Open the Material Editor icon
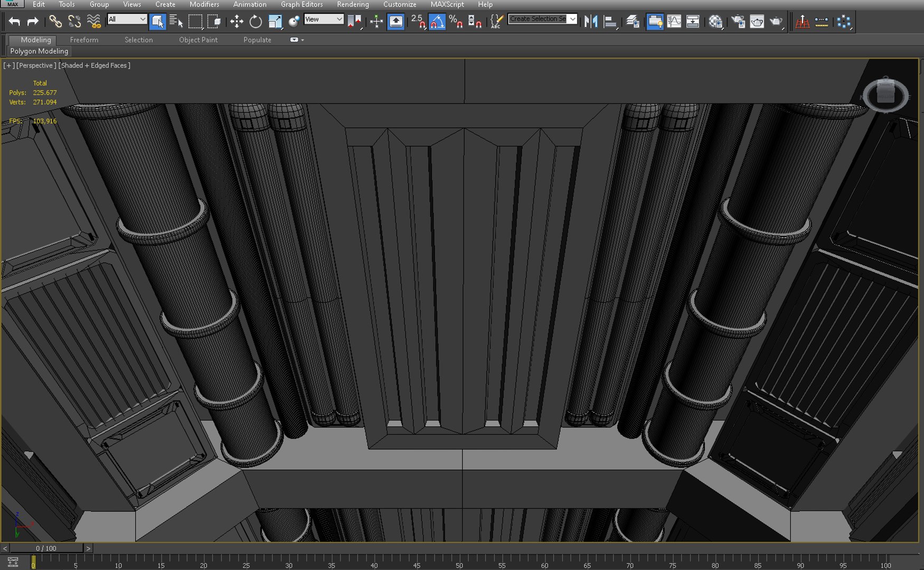The width and height of the screenshot is (924, 570). click(715, 22)
